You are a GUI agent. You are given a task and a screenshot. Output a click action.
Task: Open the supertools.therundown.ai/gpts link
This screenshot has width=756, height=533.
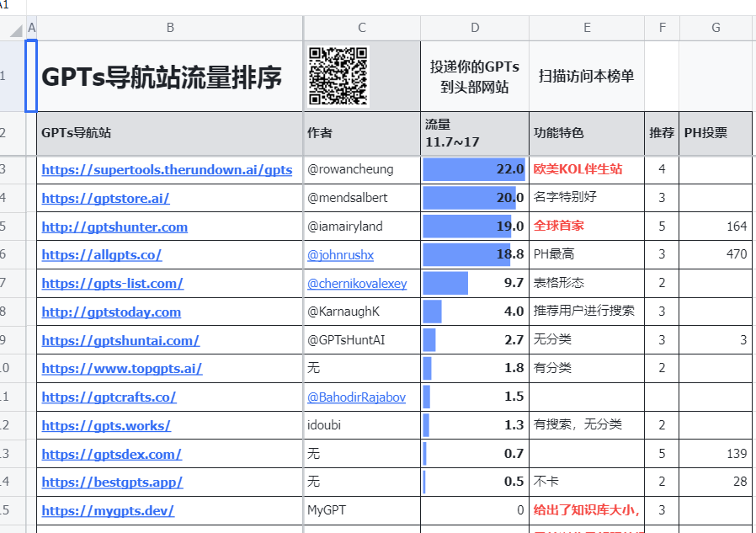[x=167, y=170]
